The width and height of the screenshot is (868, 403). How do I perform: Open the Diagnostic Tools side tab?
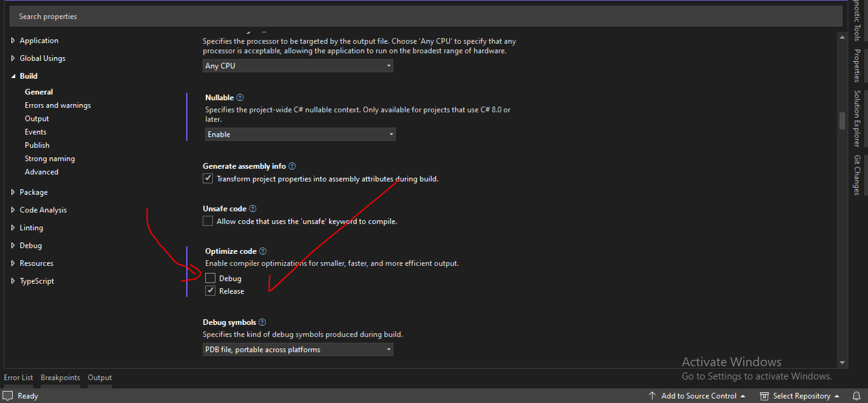point(857,20)
